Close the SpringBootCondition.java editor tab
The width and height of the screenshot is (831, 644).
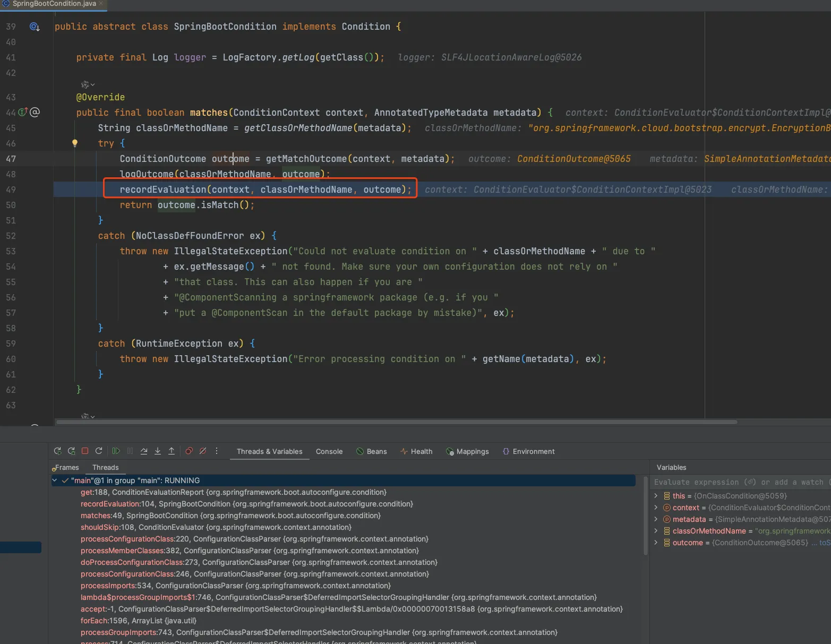[x=101, y=4]
